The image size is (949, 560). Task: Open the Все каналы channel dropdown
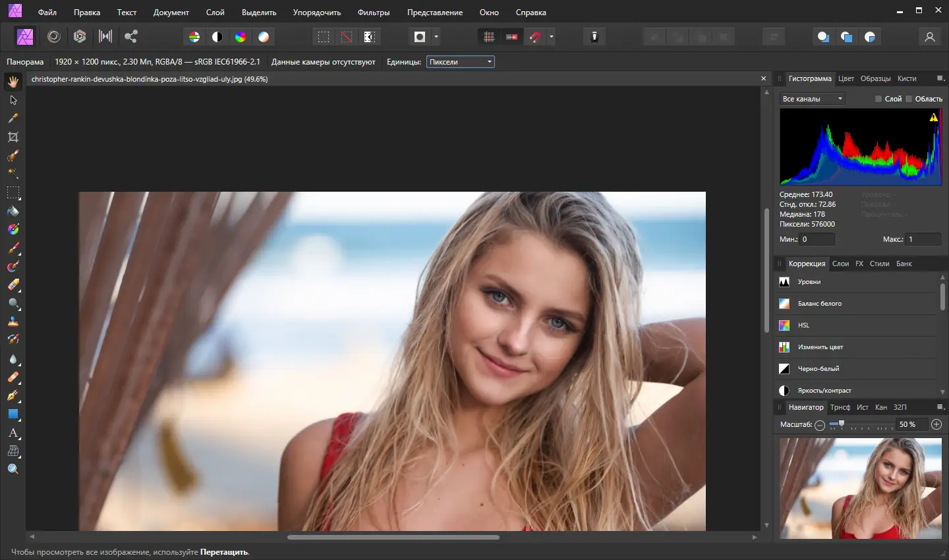812,99
